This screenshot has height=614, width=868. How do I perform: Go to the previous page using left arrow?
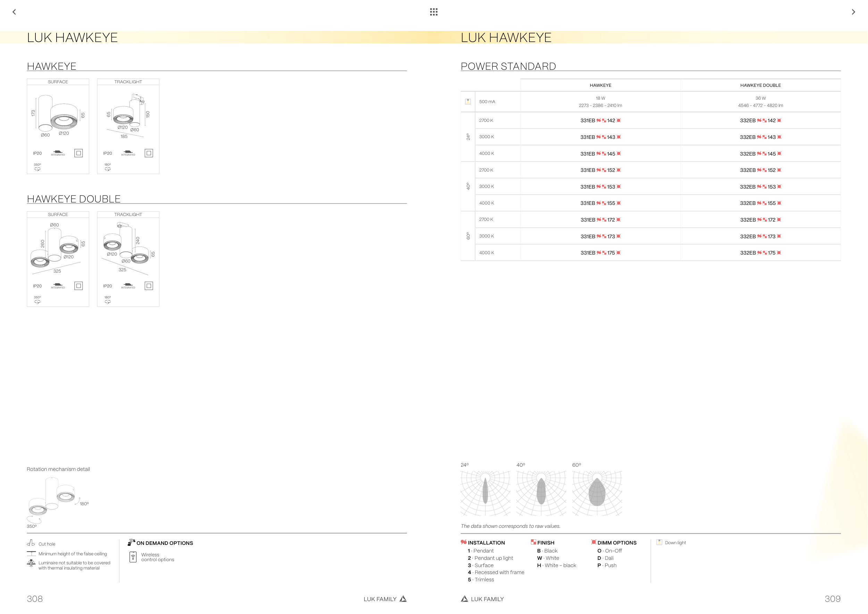pyautogui.click(x=14, y=12)
